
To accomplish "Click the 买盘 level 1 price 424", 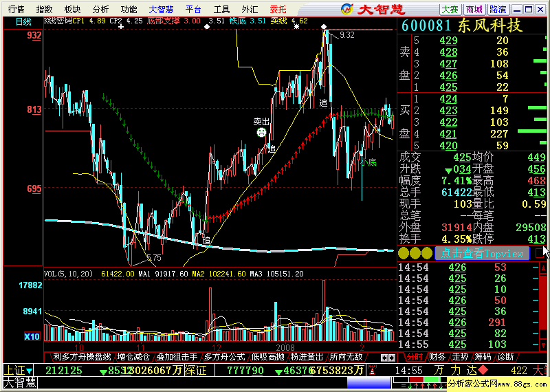I will point(449,98).
